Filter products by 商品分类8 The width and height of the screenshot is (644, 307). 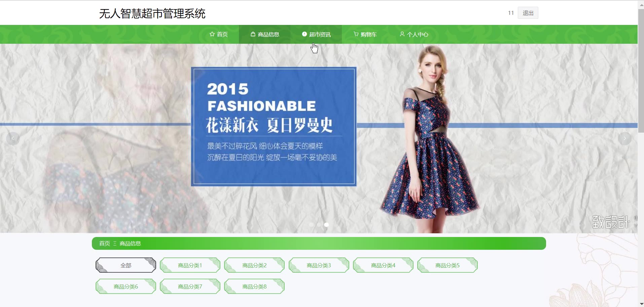(254, 286)
